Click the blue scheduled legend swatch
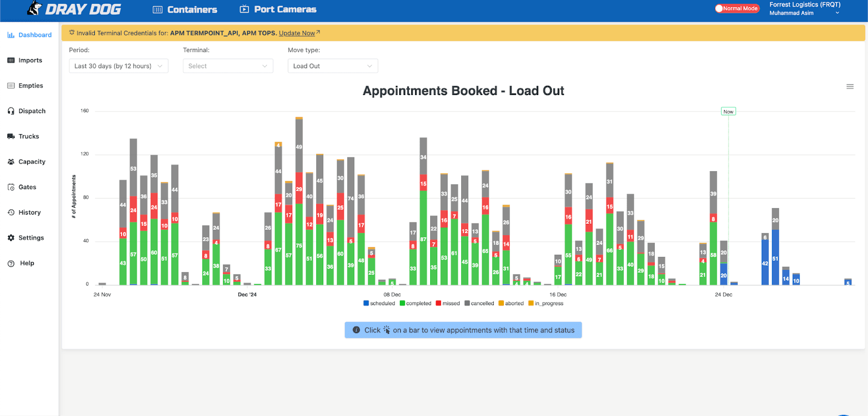 point(366,304)
